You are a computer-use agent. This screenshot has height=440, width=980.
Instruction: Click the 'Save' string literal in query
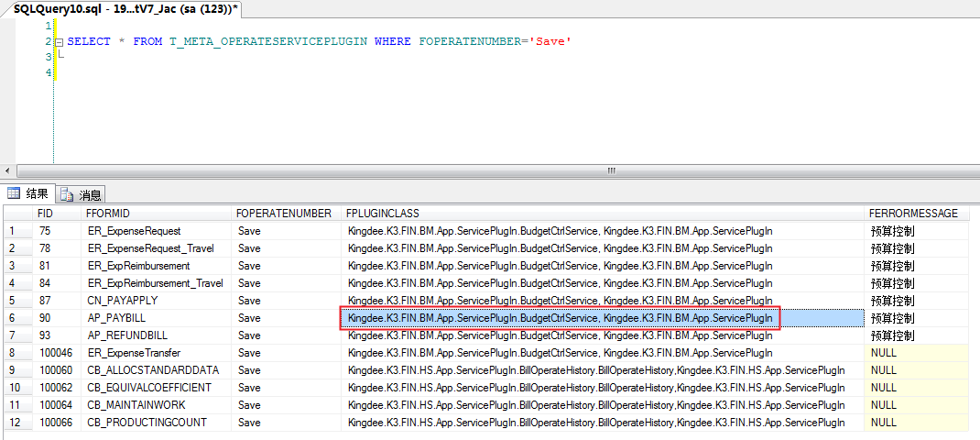550,42
